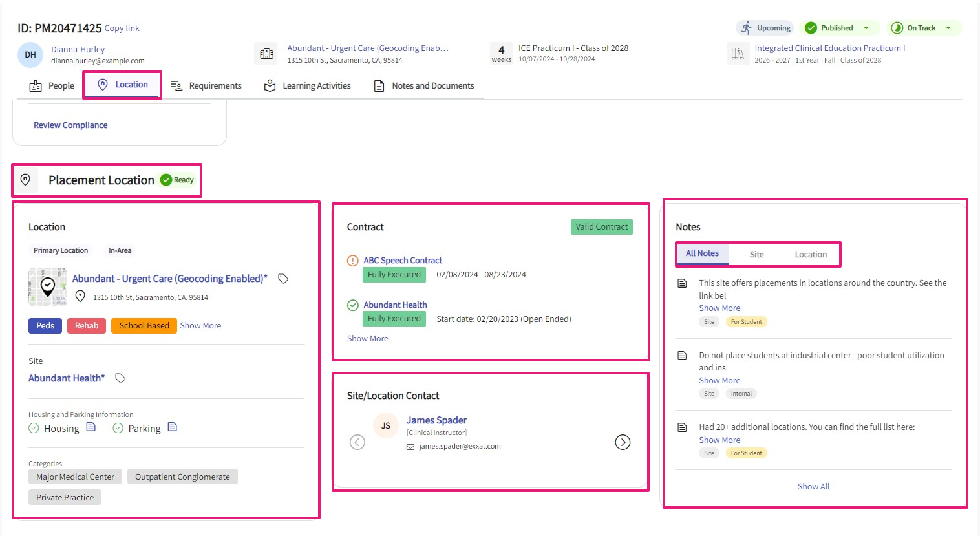The width and height of the screenshot is (980, 536).
Task: Click the Peds specialty tag
Action: [45, 326]
